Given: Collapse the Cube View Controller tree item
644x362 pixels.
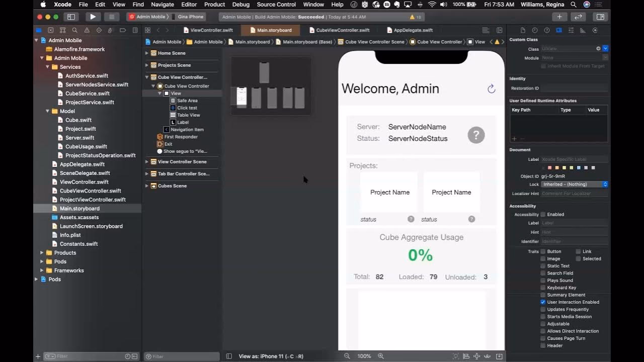Looking at the screenshot, I should point(154,84).
